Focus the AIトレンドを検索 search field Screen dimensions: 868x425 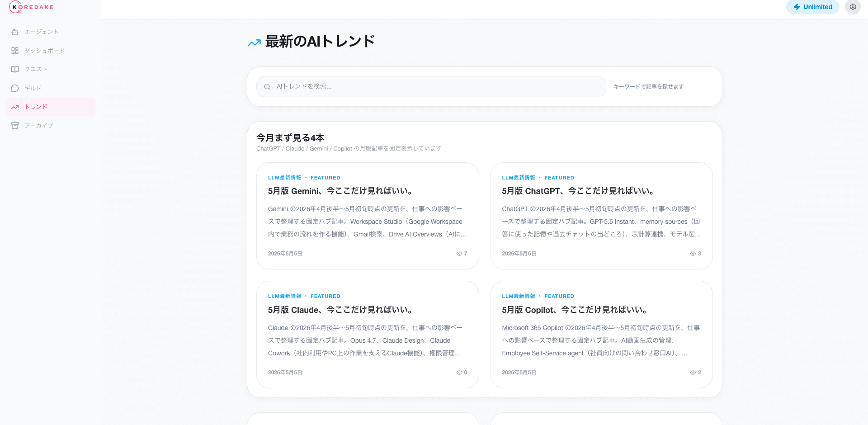click(x=431, y=86)
